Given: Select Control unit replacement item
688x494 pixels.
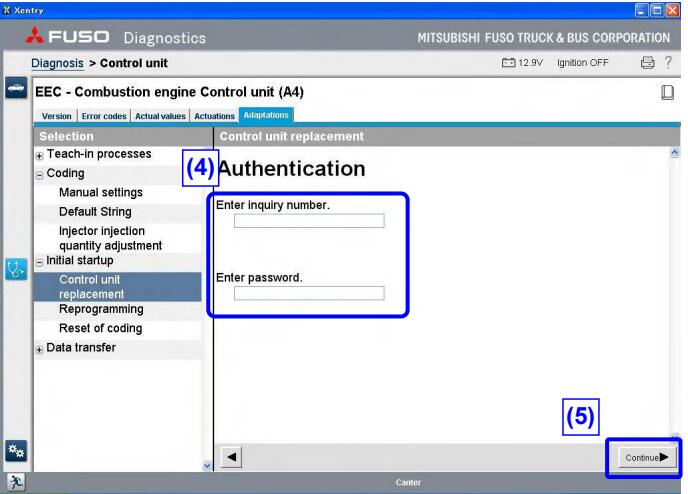Looking at the screenshot, I should (118, 286).
